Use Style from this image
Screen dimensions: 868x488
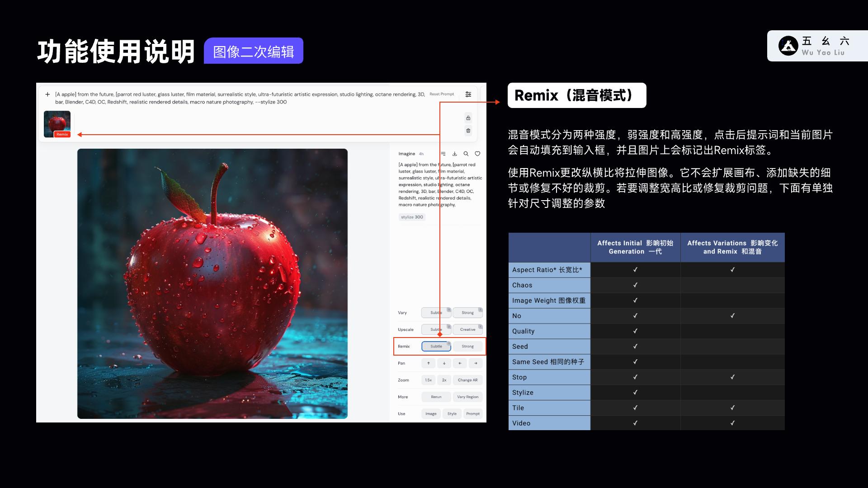[x=452, y=414]
